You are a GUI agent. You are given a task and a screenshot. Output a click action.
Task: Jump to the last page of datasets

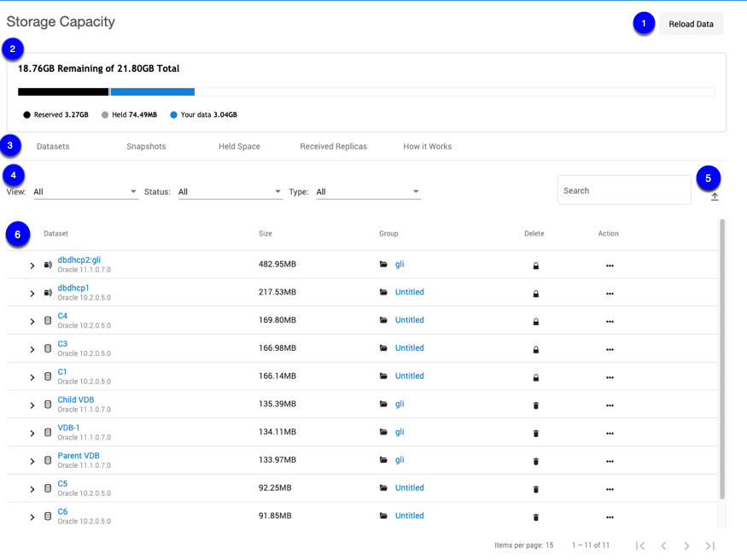709,545
